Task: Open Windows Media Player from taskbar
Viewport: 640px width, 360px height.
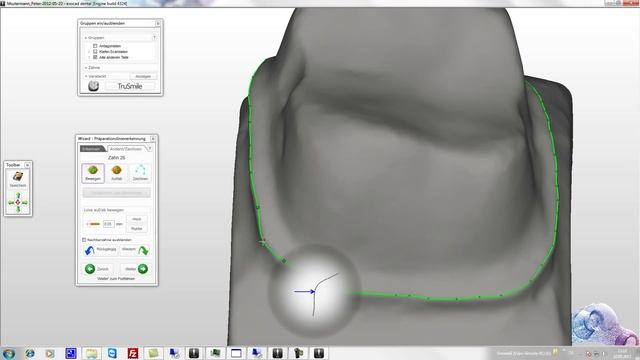Action: (50, 353)
